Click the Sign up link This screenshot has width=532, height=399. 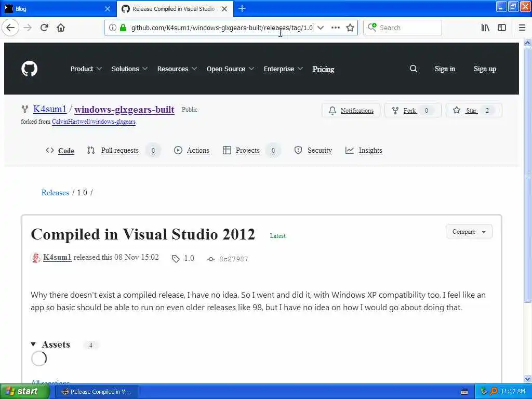coord(485,69)
